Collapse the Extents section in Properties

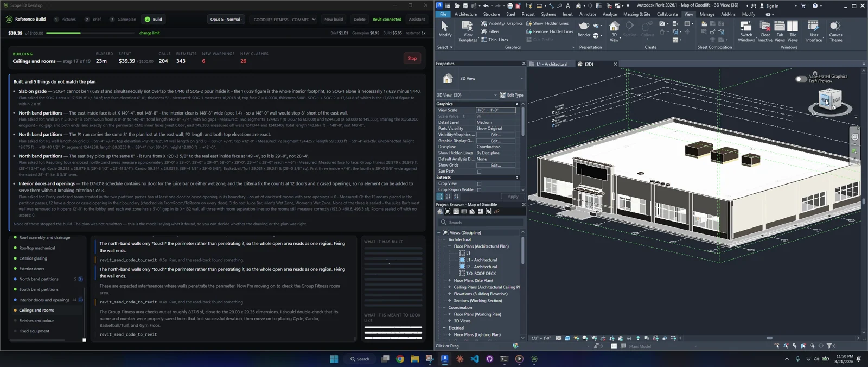pos(516,178)
